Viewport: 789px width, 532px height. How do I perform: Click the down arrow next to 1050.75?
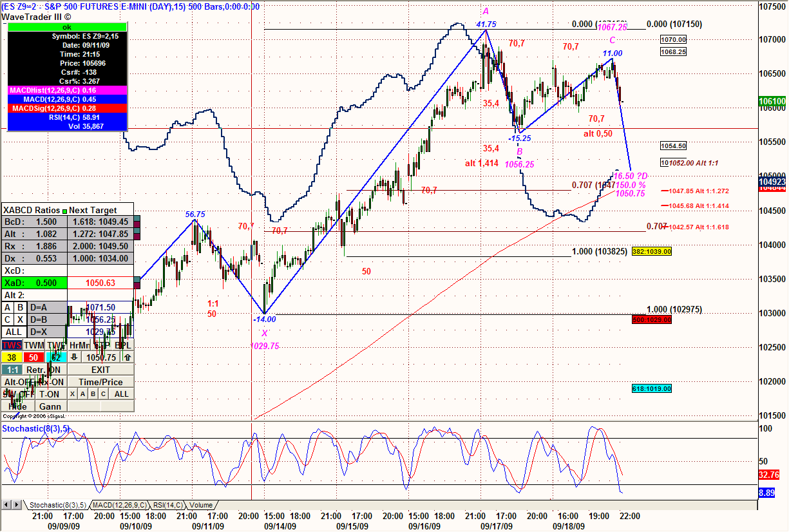pos(74,357)
